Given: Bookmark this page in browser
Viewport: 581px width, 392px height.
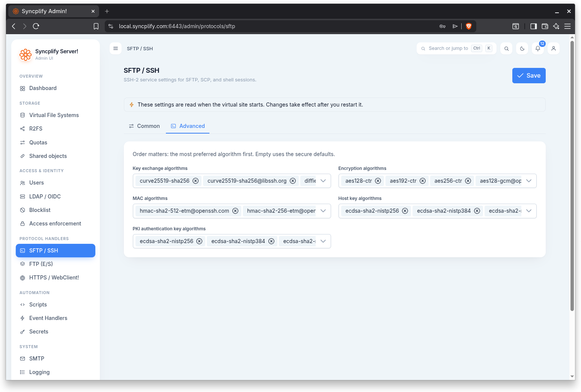Looking at the screenshot, I should click(96, 26).
